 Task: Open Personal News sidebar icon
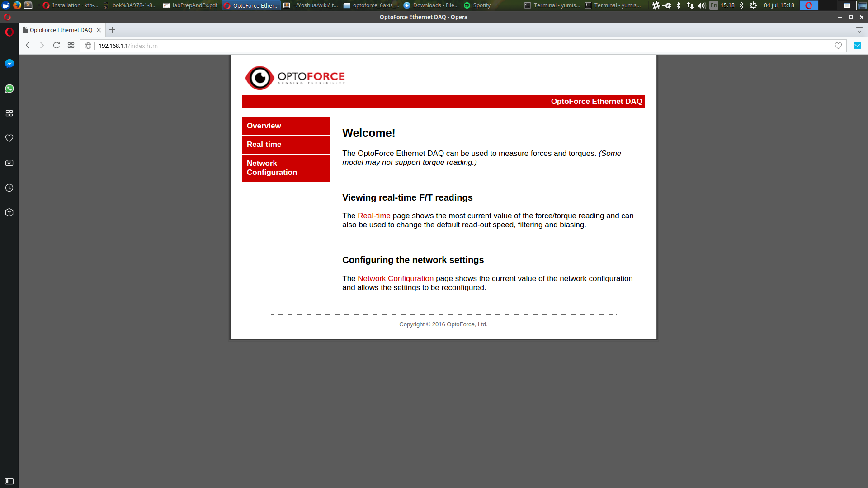coord(9,163)
